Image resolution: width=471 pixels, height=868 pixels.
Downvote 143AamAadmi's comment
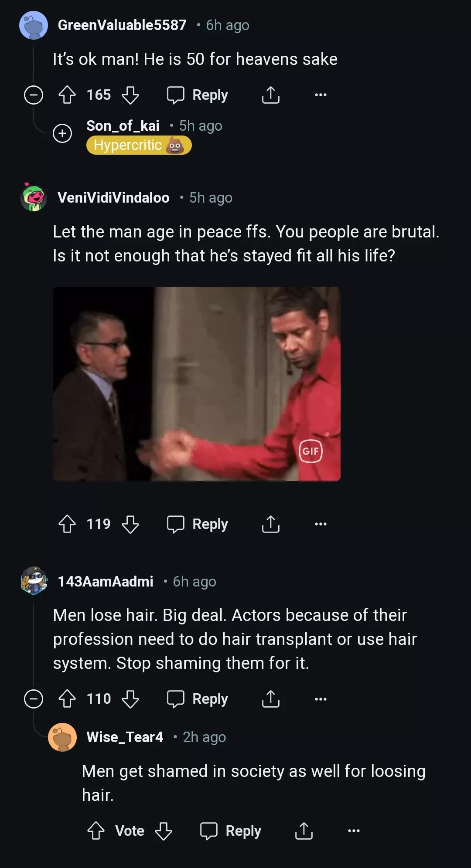130,698
